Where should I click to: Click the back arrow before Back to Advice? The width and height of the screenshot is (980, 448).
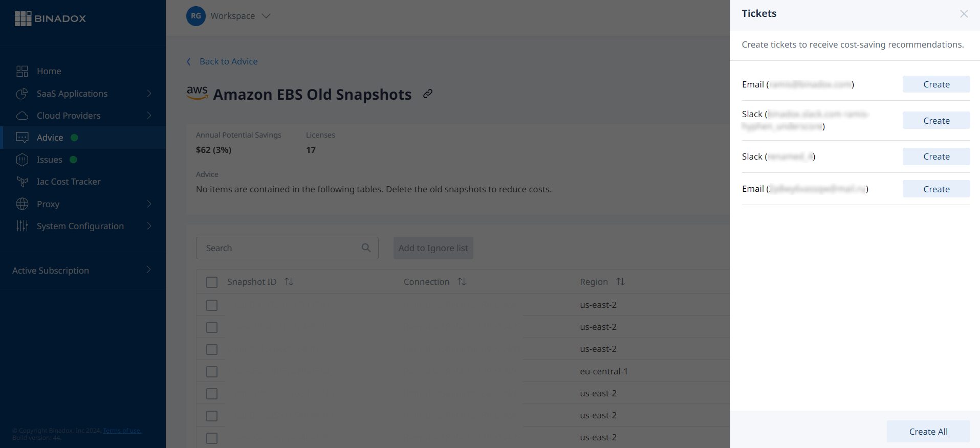(x=189, y=61)
